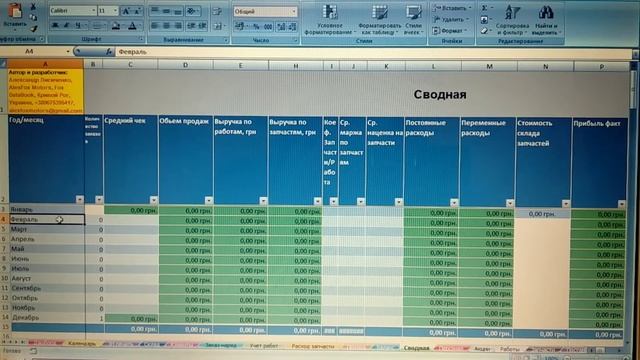
Task: Open filter dropdown for Год/месяц column
Action: (80, 199)
